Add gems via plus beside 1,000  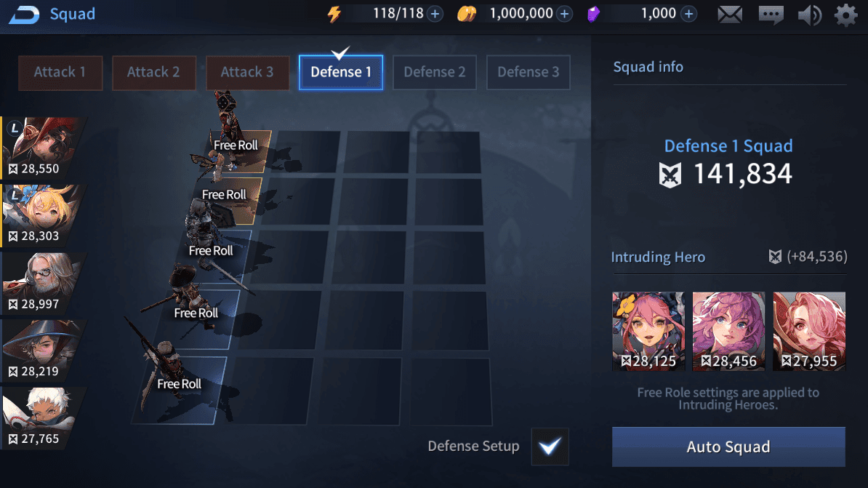[688, 14]
